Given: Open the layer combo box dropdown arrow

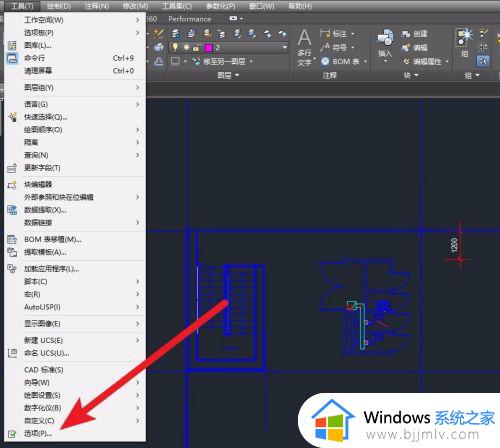Looking at the screenshot, I should [284, 48].
